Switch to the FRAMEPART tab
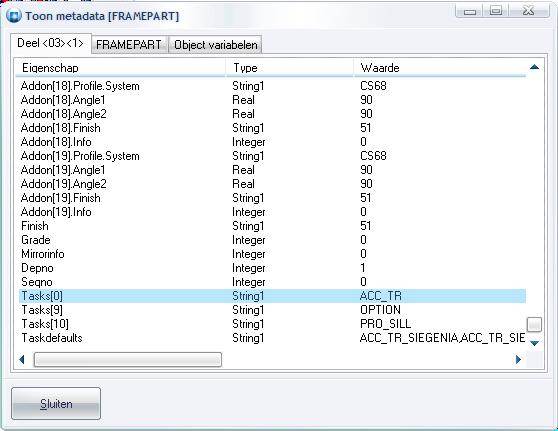The height and width of the screenshot is (431, 558). pos(129,45)
